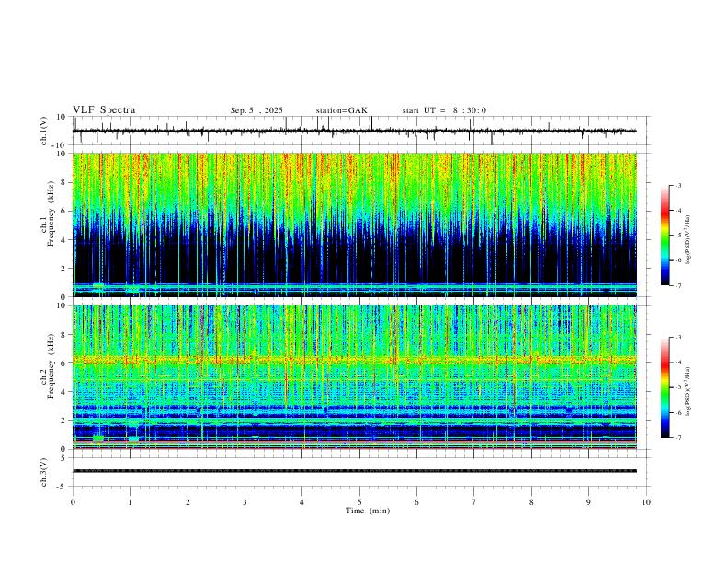Click the "-7" value below ch.2 color bar

(677, 438)
